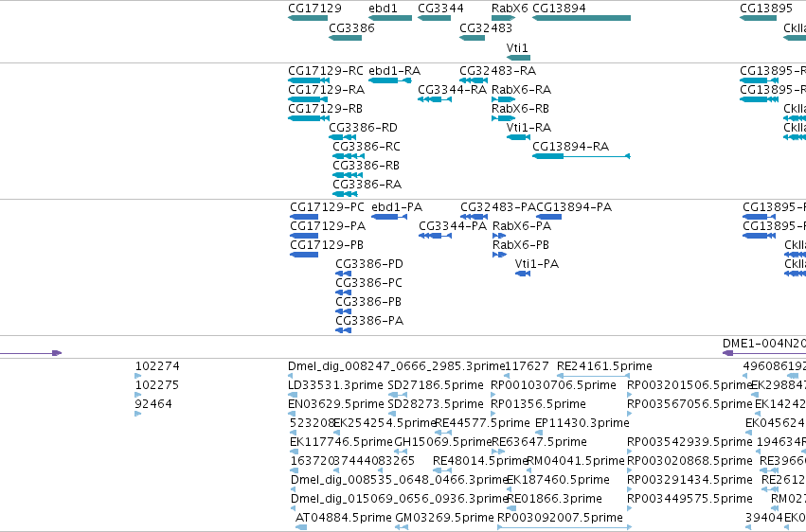
Task: Click the RE24161.5prime EST label
Action: tap(604, 366)
